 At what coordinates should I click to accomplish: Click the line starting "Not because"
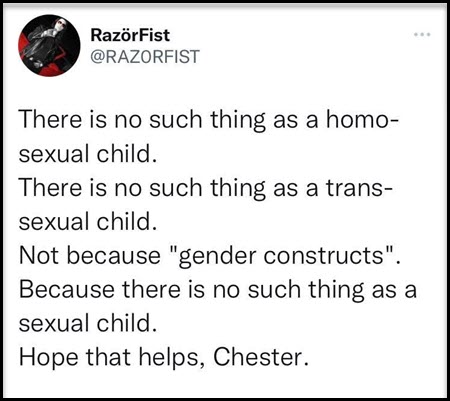pyautogui.click(x=209, y=256)
